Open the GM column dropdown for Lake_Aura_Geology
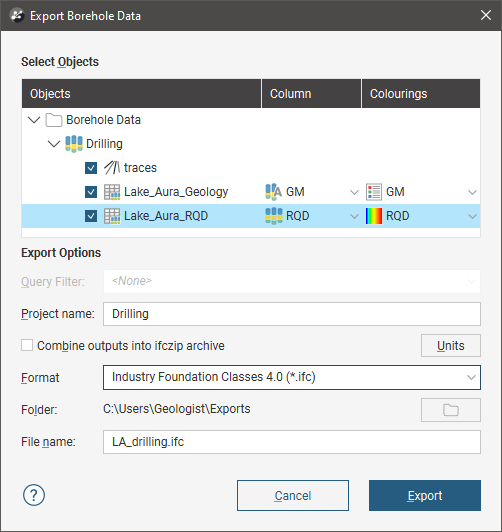Screen dimensions: 502x532 coord(354,192)
